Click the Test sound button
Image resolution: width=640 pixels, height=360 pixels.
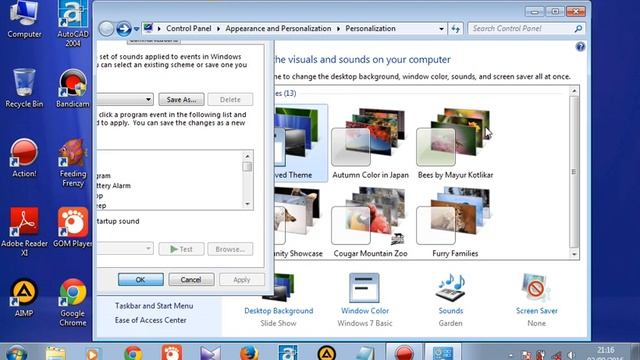pos(181,249)
